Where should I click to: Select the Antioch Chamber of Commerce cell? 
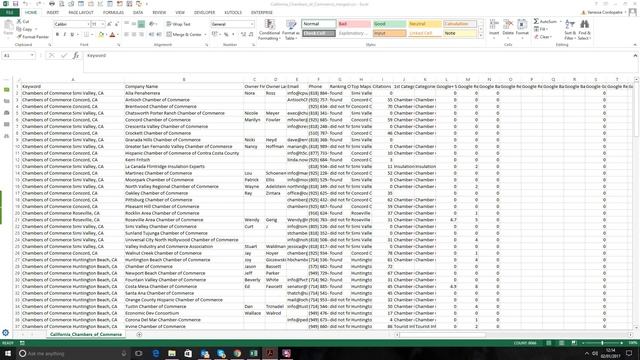click(183, 100)
